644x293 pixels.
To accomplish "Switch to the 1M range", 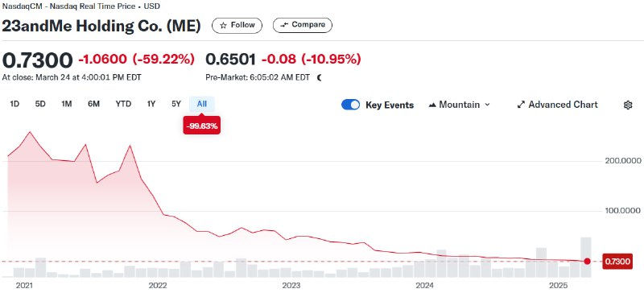I will point(67,104).
